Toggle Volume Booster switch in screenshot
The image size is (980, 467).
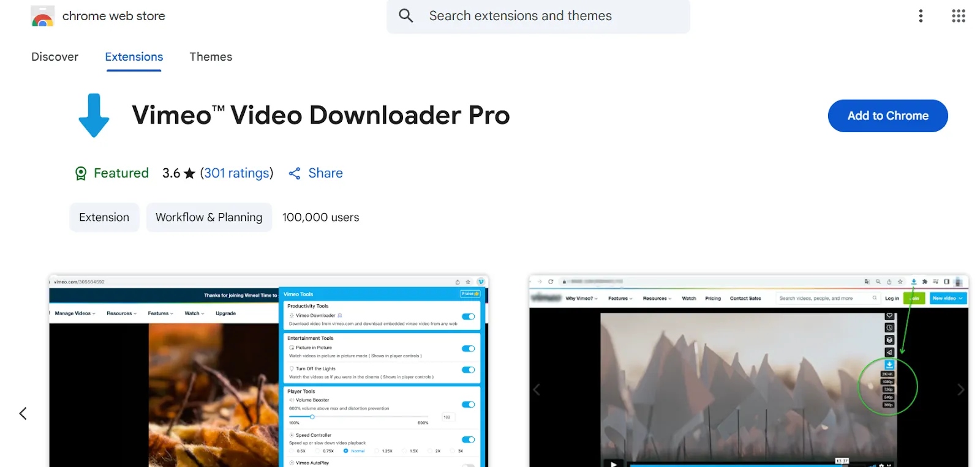click(x=469, y=405)
